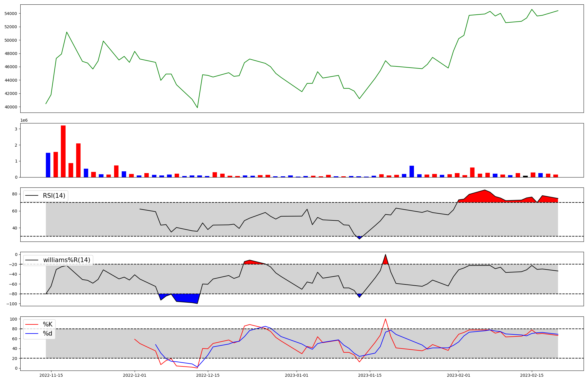Select the 2023-02-15 date tick label
The height and width of the screenshot is (382, 588).
pyautogui.click(x=532, y=375)
